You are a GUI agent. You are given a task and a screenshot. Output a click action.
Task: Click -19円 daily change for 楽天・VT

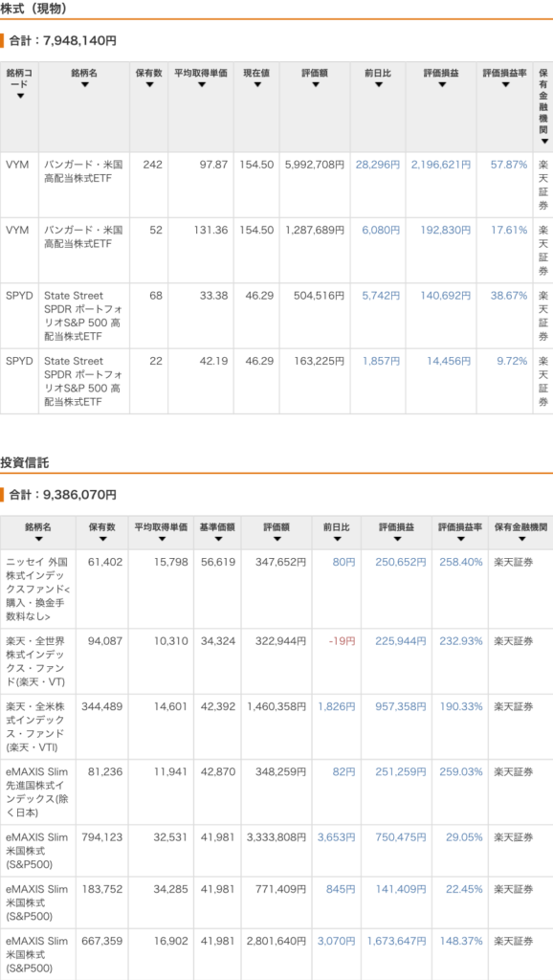click(x=342, y=640)
